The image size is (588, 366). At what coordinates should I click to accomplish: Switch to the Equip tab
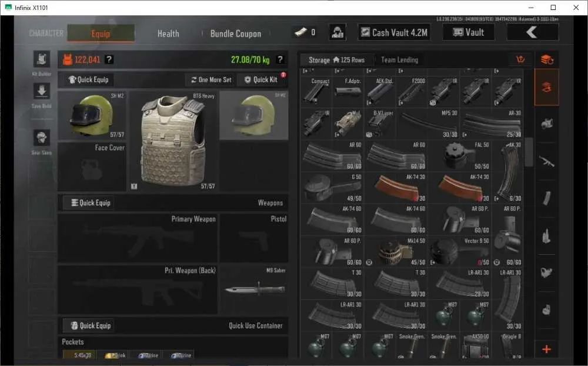tap(101, 34)
